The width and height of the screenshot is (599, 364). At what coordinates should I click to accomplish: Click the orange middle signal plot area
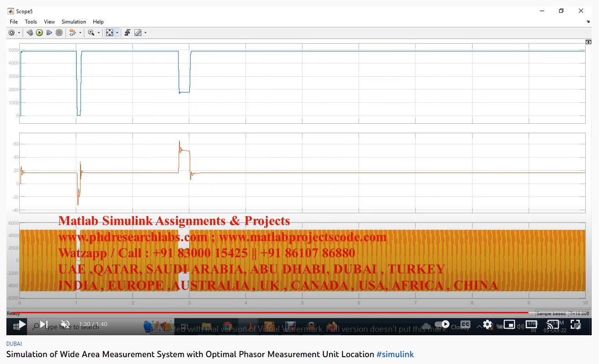pos(302,173)
